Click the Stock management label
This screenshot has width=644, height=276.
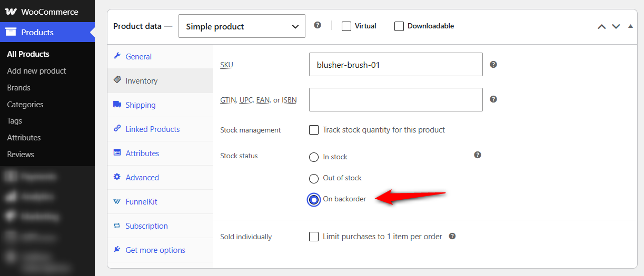(251, 130)
